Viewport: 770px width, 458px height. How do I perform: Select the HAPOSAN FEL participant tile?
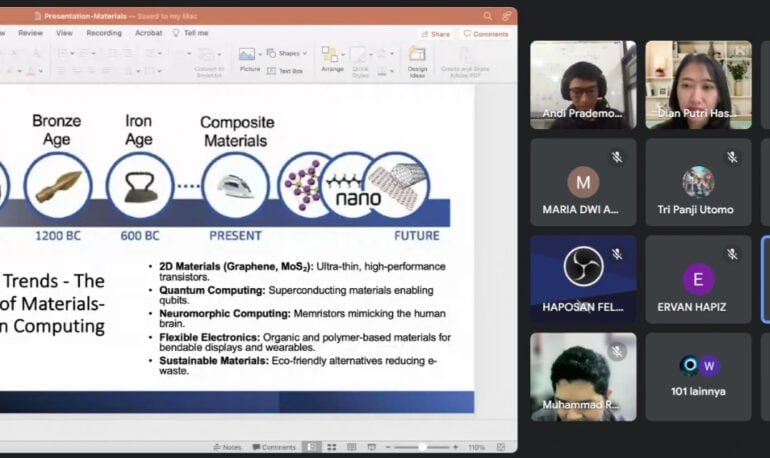[x=583, y=279]
